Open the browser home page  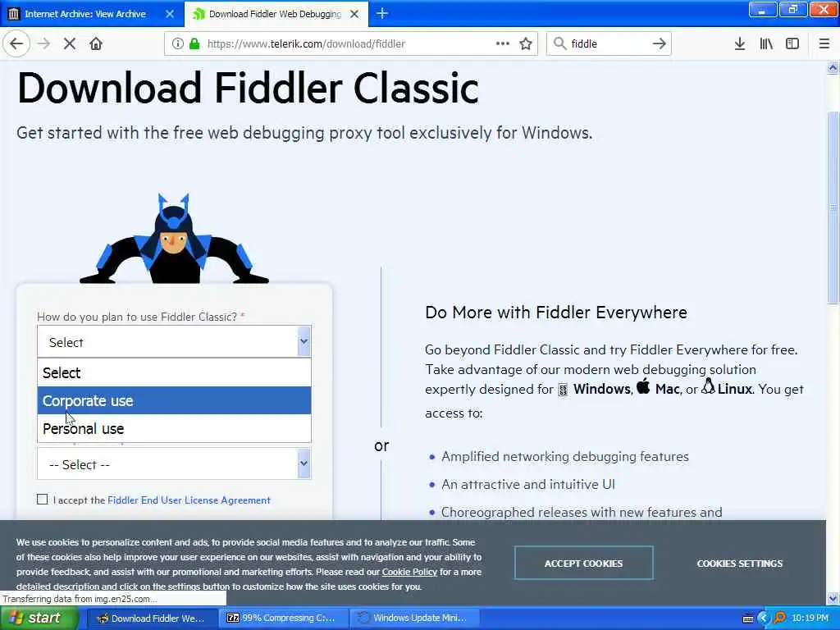96,43
